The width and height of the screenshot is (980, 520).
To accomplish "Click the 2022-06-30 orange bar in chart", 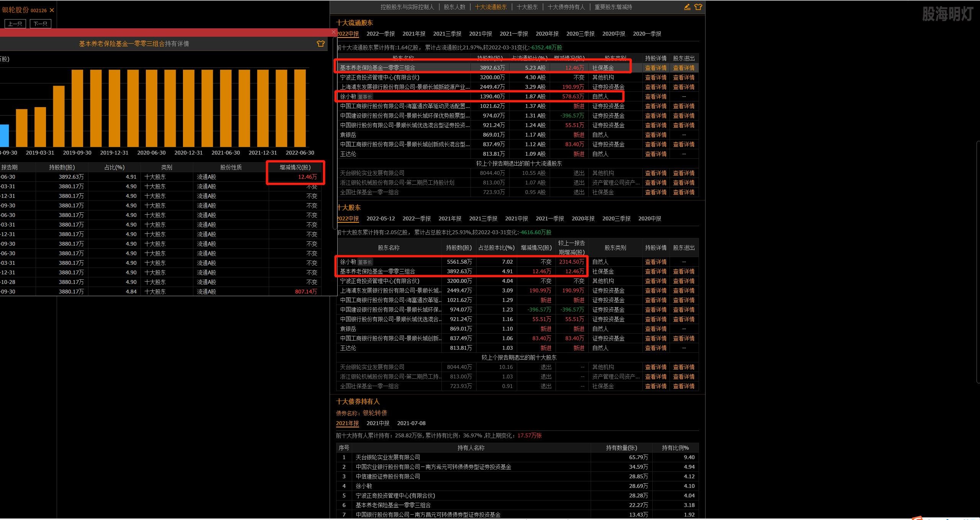I will pyautogui.click(x=300, y=108).
